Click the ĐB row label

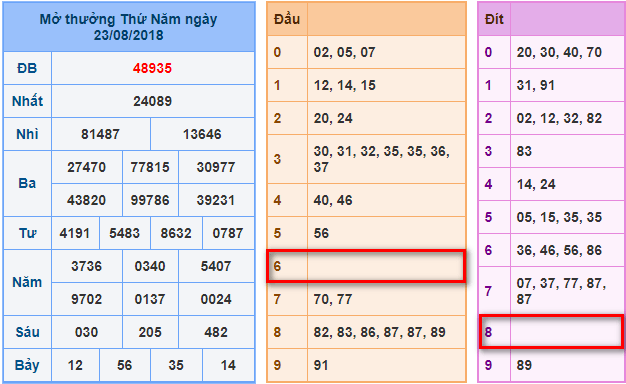(x=27, y=68)
